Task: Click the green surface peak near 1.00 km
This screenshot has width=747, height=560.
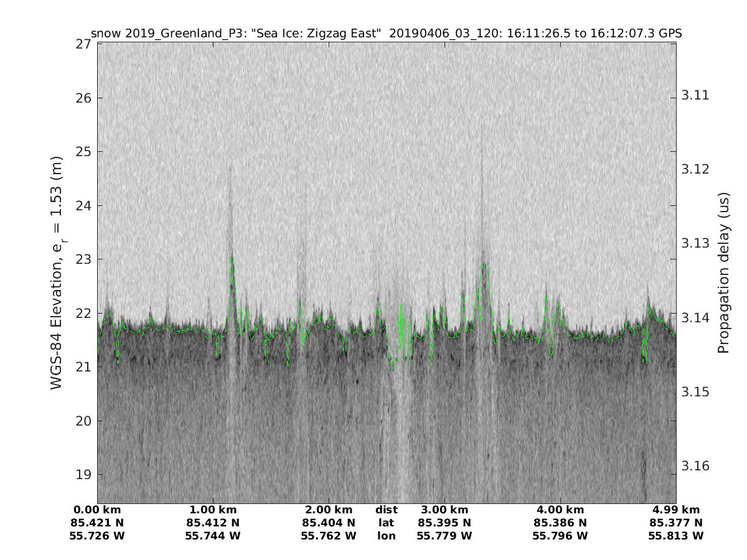Action: tap(232, 259)
